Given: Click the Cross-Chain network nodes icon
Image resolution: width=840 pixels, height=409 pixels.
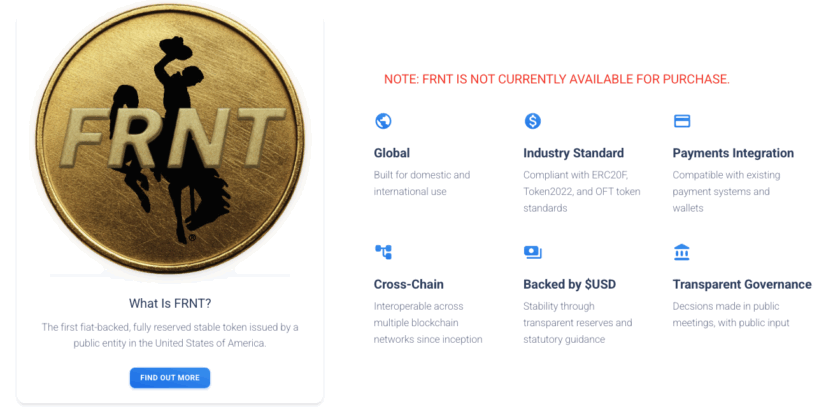Looking at the screenshot, I should click(382, 252).
